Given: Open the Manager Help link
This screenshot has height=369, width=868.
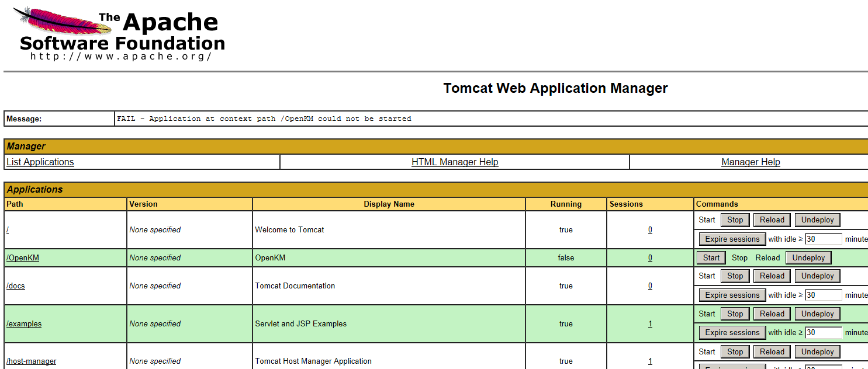Looking at the screenshot, I should [751, 162].
